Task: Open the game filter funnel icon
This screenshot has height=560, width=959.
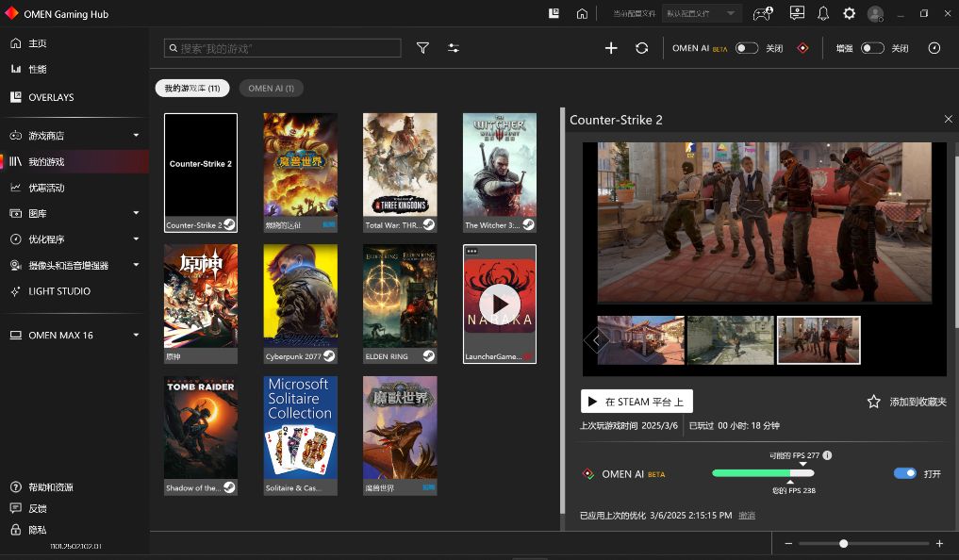Action: (x=422, y=48)
